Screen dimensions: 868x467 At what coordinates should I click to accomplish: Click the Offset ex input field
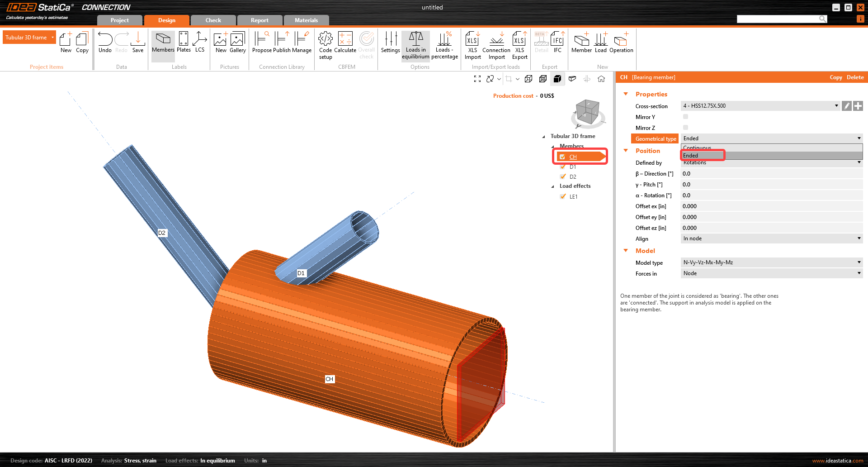[x=771, y=206]
